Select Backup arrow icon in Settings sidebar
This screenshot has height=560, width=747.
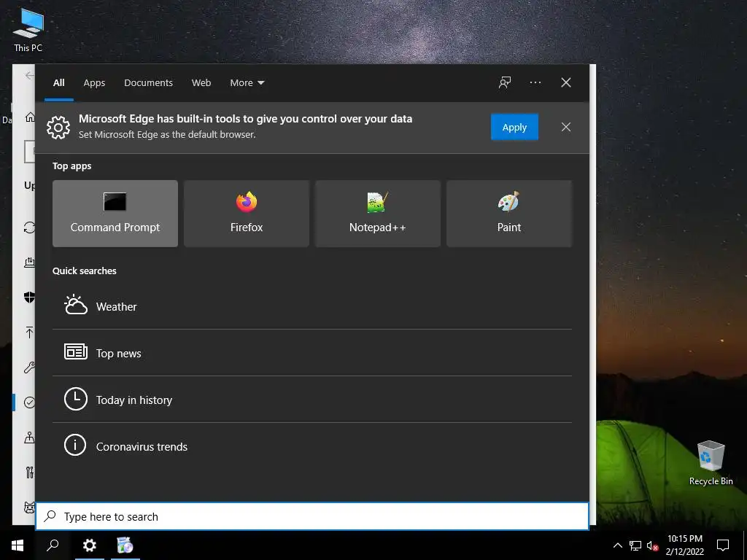point(29,332)
